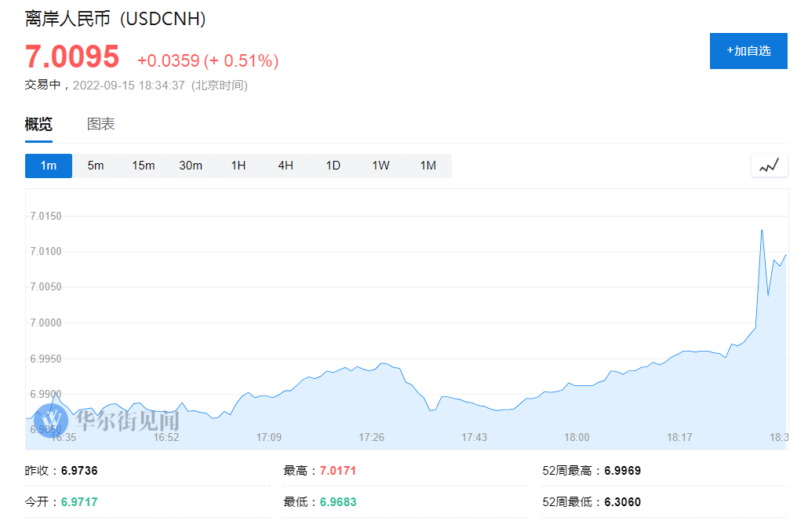Set chart interval to 30m
The image size is (808, 532).
191,166
